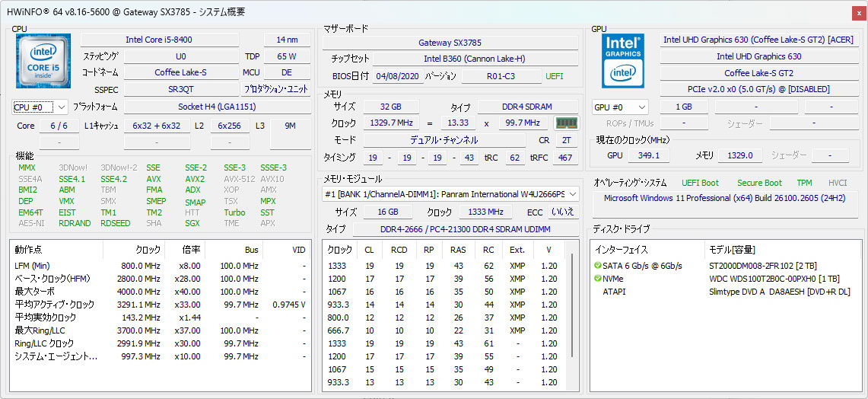Viewport: 868px width, 399px height.
Task: Click the RAS column header in timings table
Action: (458, 250)
